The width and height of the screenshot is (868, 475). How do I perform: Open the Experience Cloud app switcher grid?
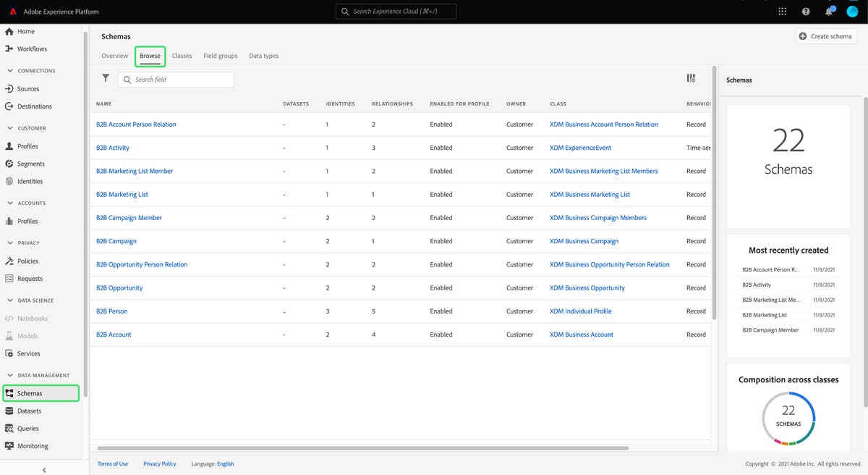782,11
